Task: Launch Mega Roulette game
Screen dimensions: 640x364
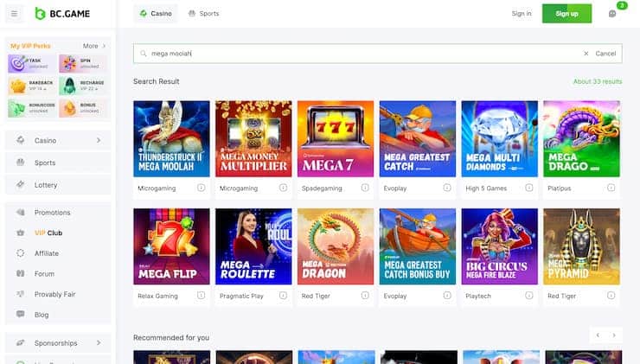Action: pyautogui.click(x=253, y=246)
